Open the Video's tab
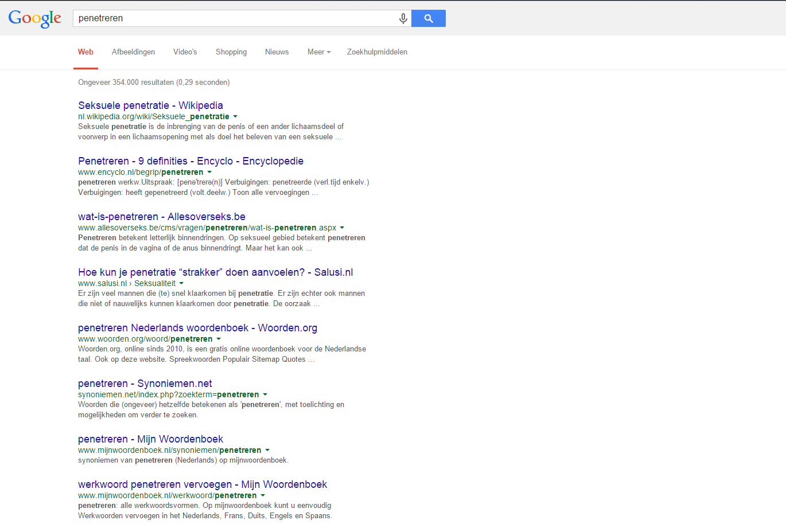The height and width of the screenshot is (532, 786). click(x=185, y=52)
